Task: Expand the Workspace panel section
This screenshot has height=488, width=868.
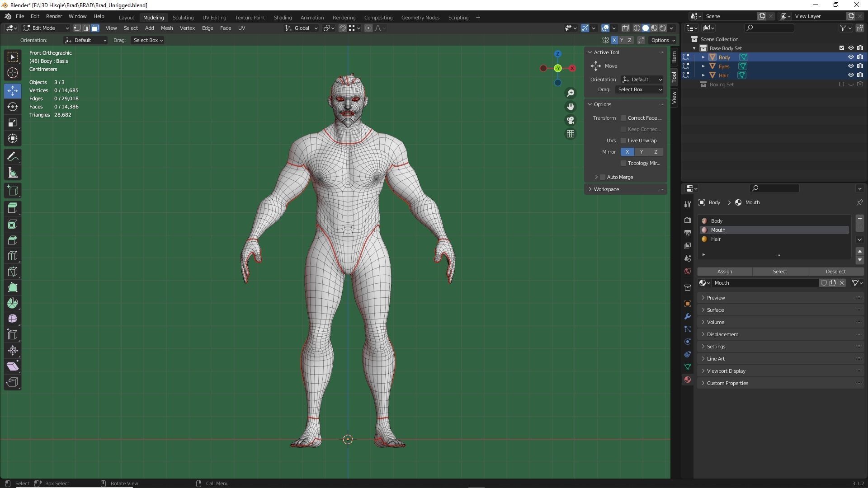Action: point(606,189)
